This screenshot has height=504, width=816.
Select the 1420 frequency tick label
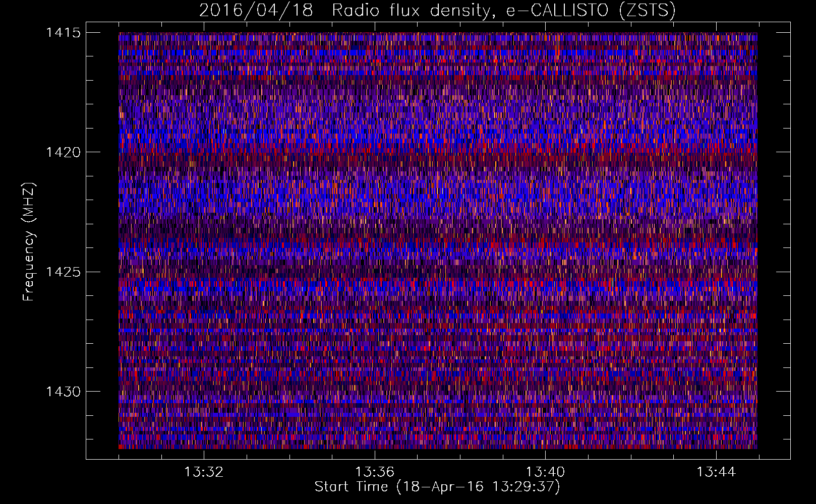click(63, 152)
